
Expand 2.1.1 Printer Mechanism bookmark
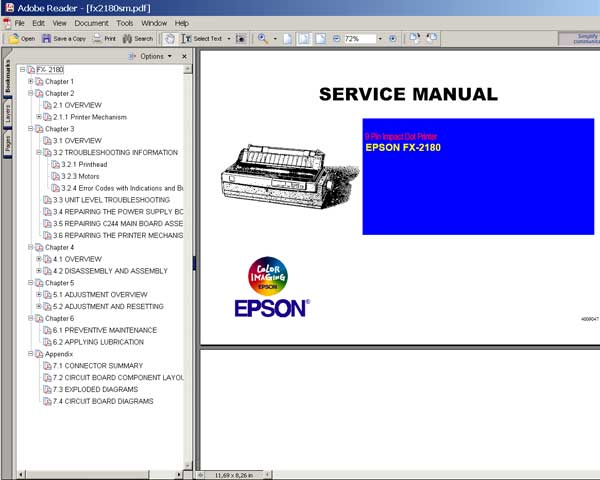[x=39, y=117]
